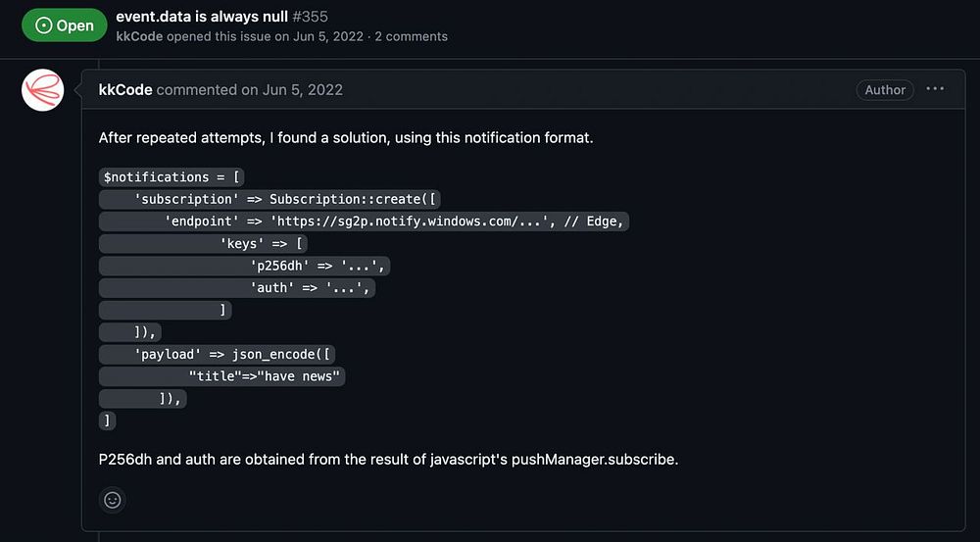Click kkCode username in comment header
Screen dimensions: 980x542
coord(125,89)
